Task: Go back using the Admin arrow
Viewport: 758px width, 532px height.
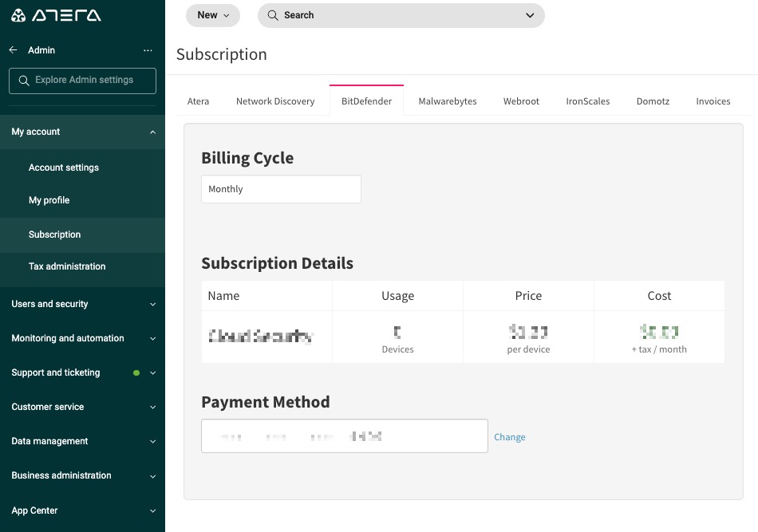Action: pos(14,49)
